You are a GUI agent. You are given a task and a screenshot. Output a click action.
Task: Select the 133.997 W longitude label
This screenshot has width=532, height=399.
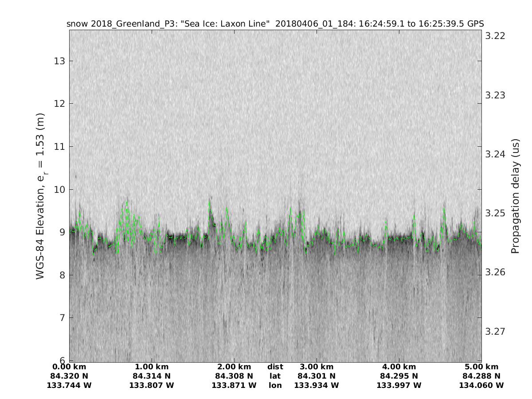(399, 386)
